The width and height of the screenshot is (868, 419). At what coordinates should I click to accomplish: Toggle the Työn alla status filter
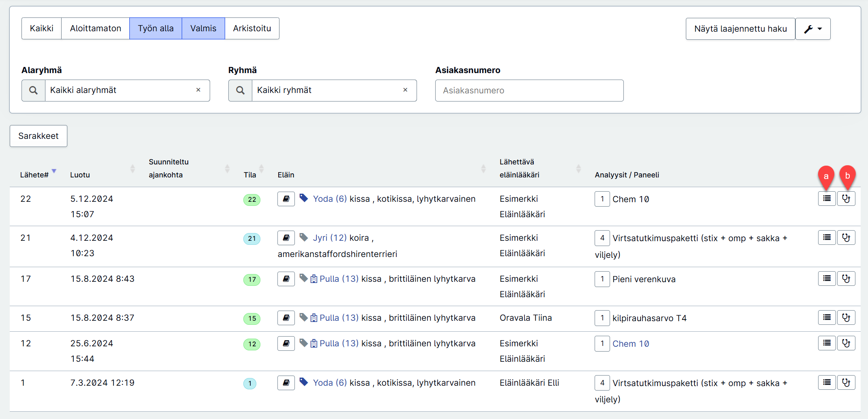click(156, 28)
